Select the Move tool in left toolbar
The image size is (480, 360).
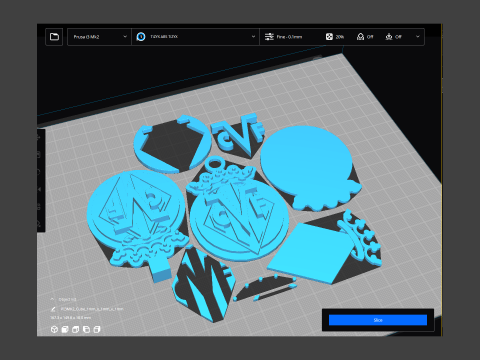[39, 137]
